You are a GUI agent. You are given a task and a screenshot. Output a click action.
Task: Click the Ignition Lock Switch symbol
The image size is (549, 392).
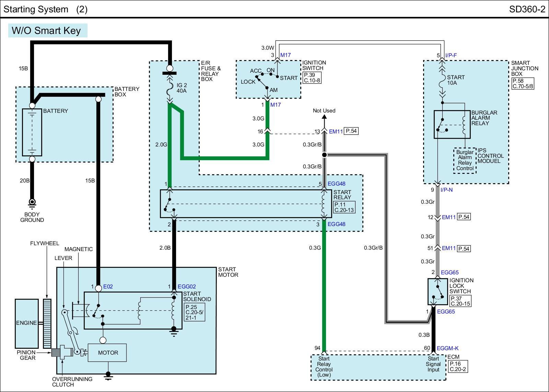[x=437, y=292]
